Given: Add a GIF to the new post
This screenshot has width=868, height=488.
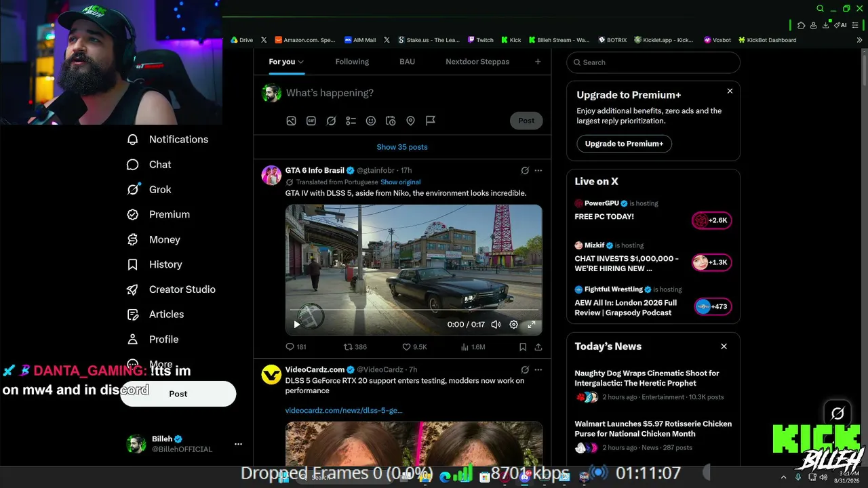Looking at the screenshot, I should (x=311, y=121).
